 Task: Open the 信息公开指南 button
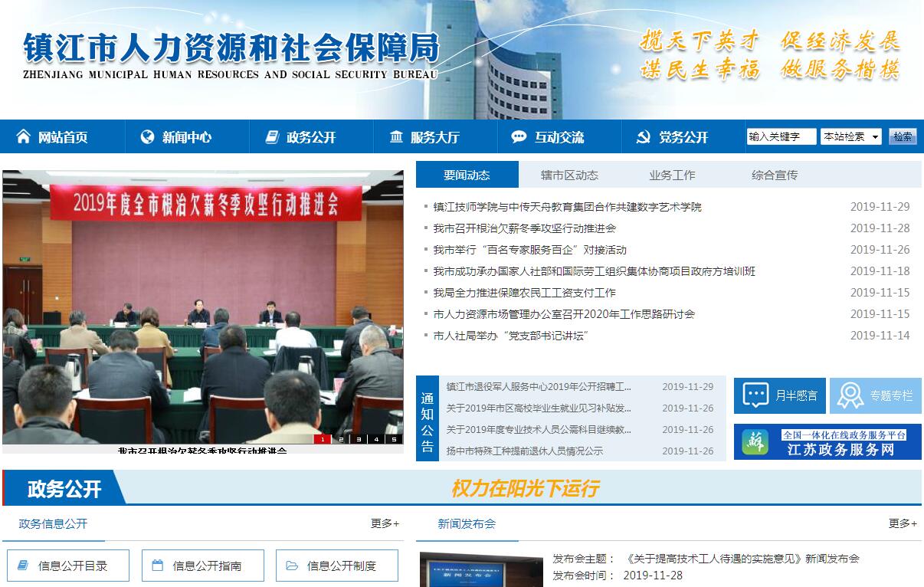206,566
